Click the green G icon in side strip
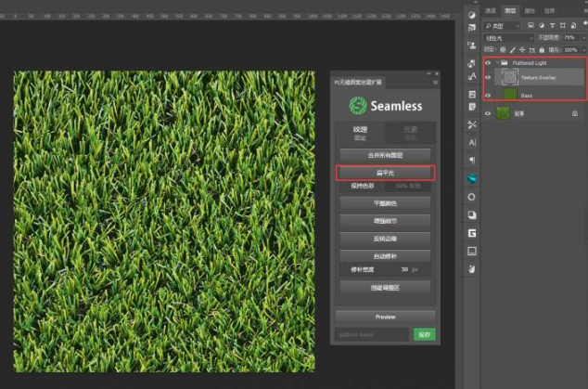Viewport: 588px width, 389px height. [472, 233]
